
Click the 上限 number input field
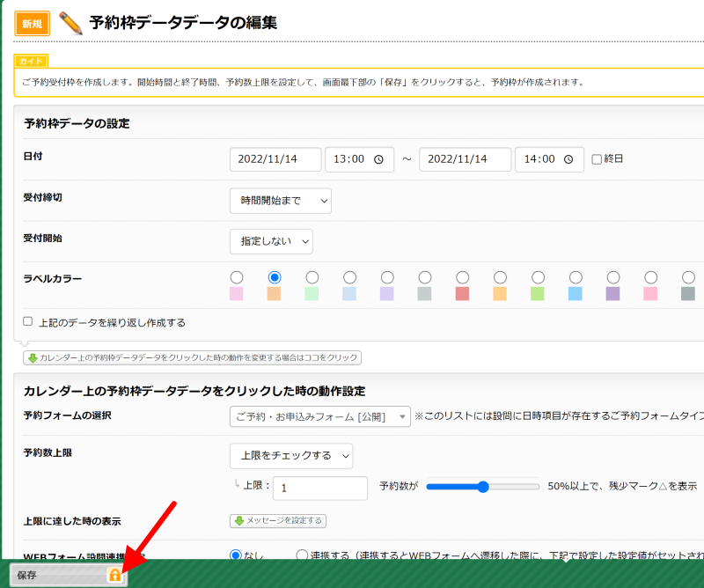pyautogui.click(x=320, y=489)
